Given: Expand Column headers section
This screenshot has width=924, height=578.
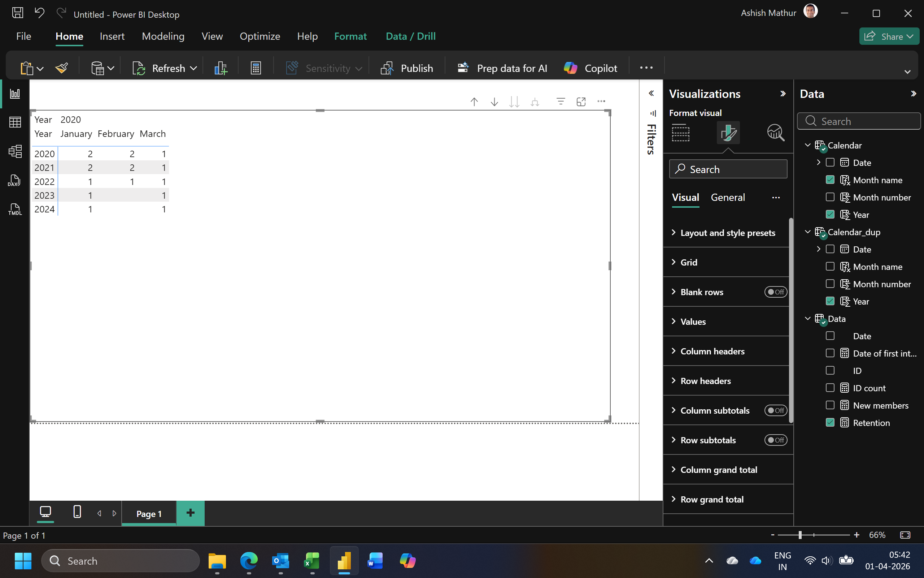Looking at the screenshot, I should 727,351.
